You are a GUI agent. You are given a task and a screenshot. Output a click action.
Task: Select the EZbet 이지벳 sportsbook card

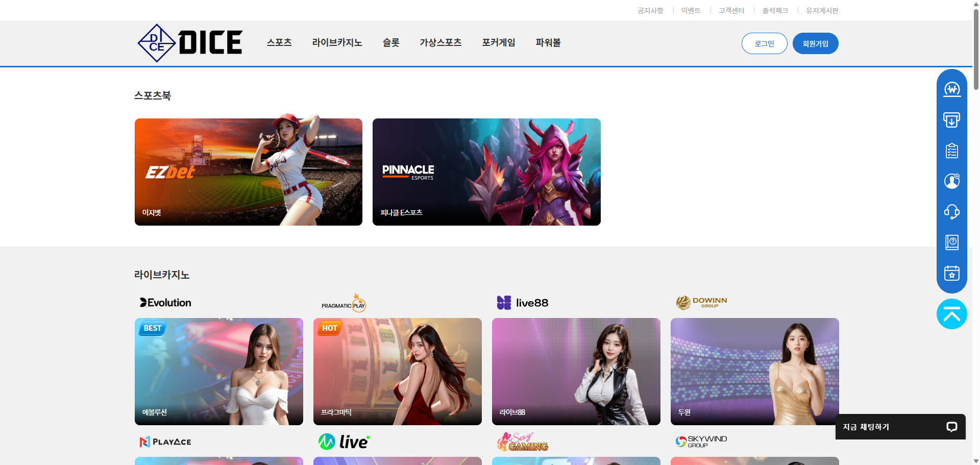pos(249,172)
